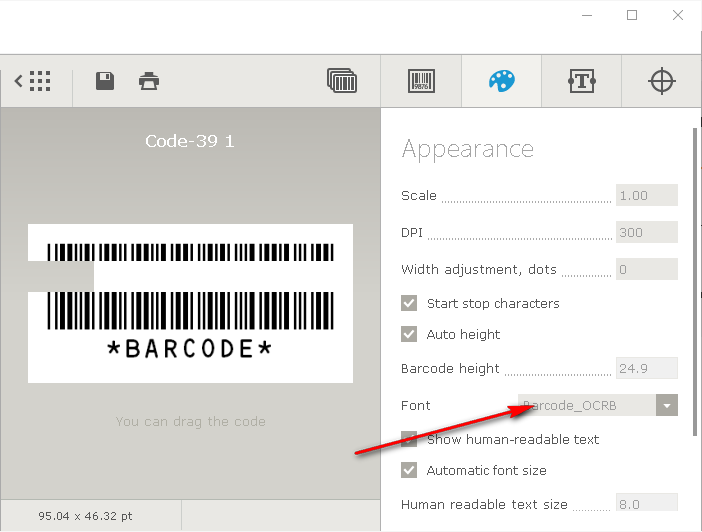This screenshot has height=532, width=702.
Task: Click the DPI value field
Action: pos(647,232)
